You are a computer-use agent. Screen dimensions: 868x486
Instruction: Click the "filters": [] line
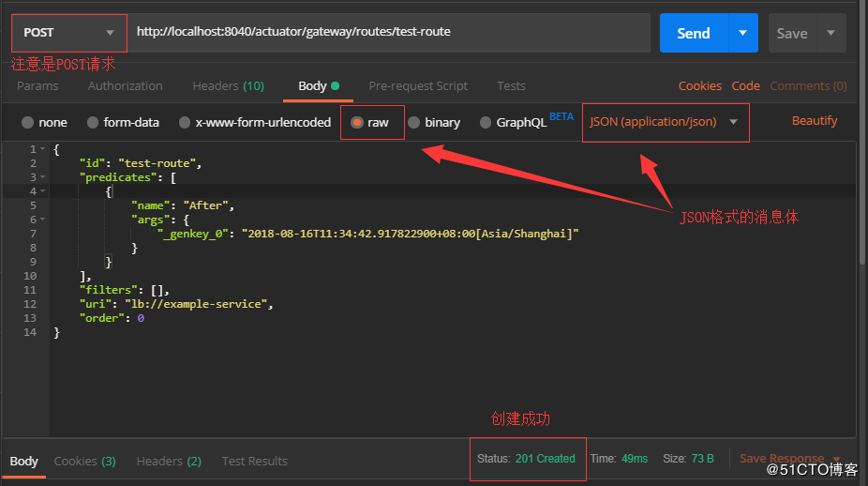[x=125, y=290]
